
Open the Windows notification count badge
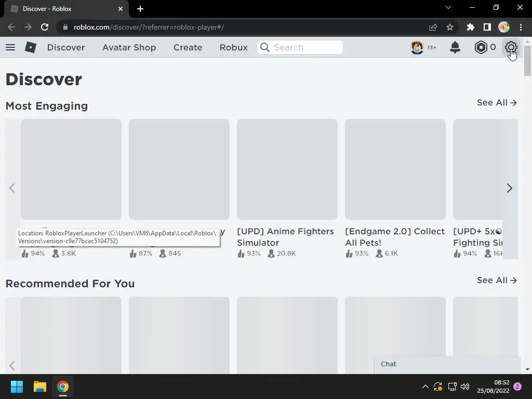point(517,387)
